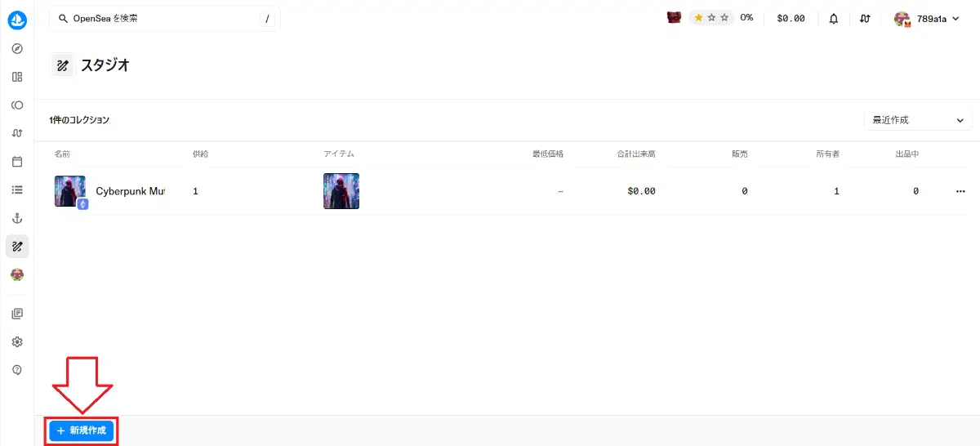980x446 pixels.
Task: Open the compass Discover icon in sidebar
Action: tap(17, 49)
